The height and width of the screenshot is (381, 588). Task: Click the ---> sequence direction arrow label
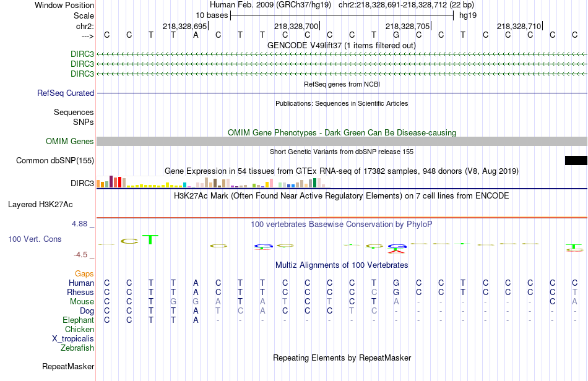tap(87, 36)
